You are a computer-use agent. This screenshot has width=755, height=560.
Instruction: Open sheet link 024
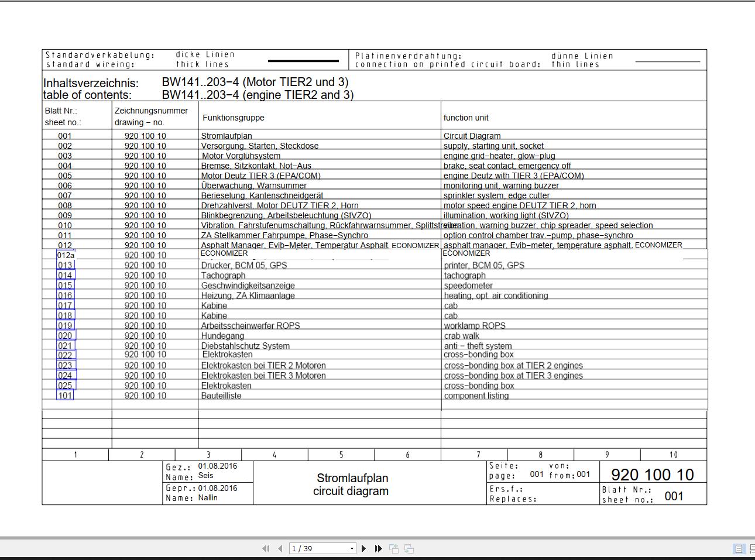pyautogui.click(x=66, y=375)
